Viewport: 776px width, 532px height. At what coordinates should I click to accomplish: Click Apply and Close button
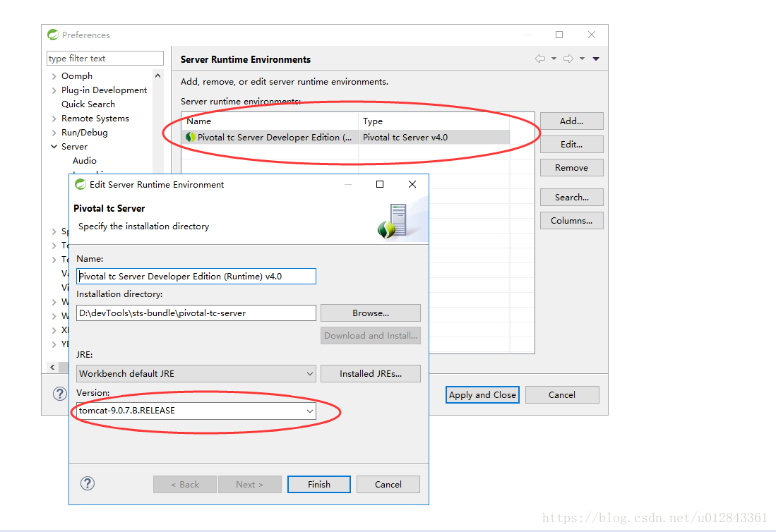pos(482,394)
